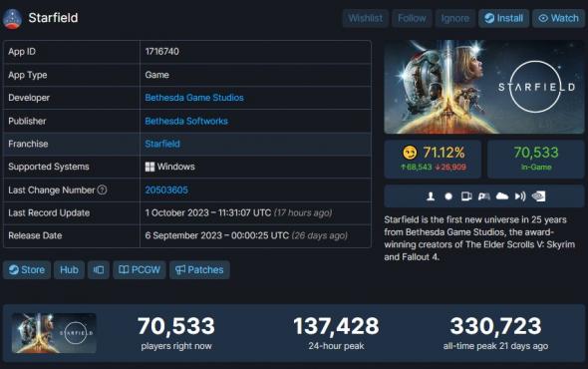Open change number 20503605
This screenshot has width=588, height=369.
(166, 189)
